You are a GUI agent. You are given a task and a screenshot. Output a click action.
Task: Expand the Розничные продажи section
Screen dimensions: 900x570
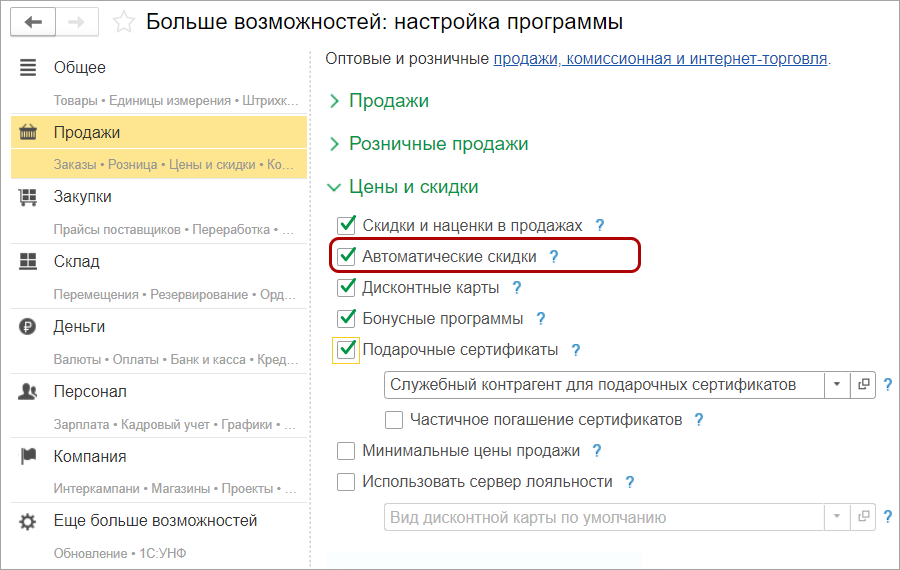point(438,144)
